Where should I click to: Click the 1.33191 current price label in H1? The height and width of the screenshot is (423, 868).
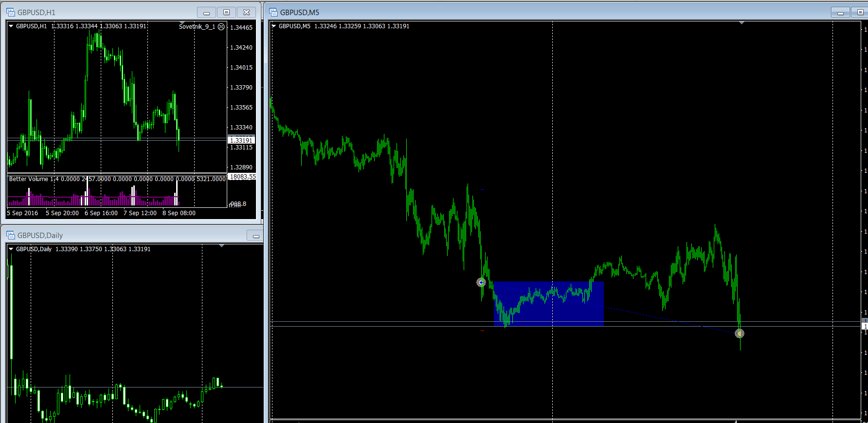[241, 140]
